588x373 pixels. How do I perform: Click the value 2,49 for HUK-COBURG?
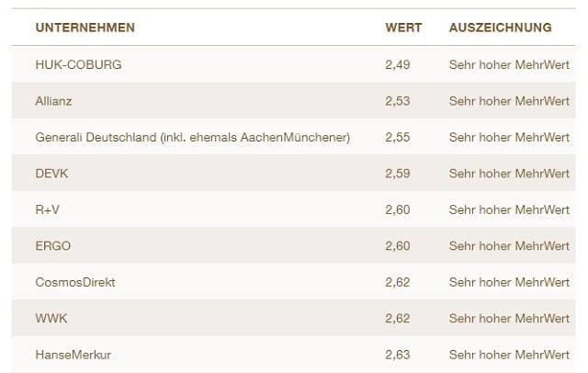click(x=397, y=64)
